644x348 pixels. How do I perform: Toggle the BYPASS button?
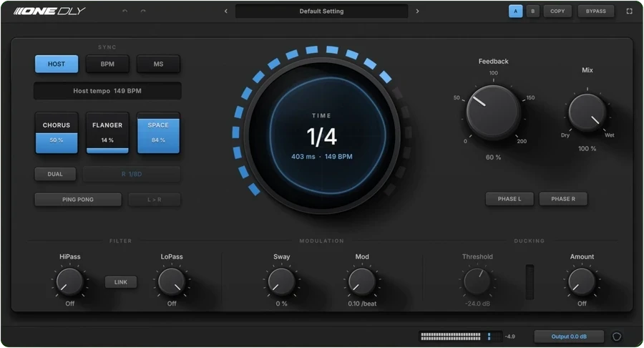[x=595, y=11]
